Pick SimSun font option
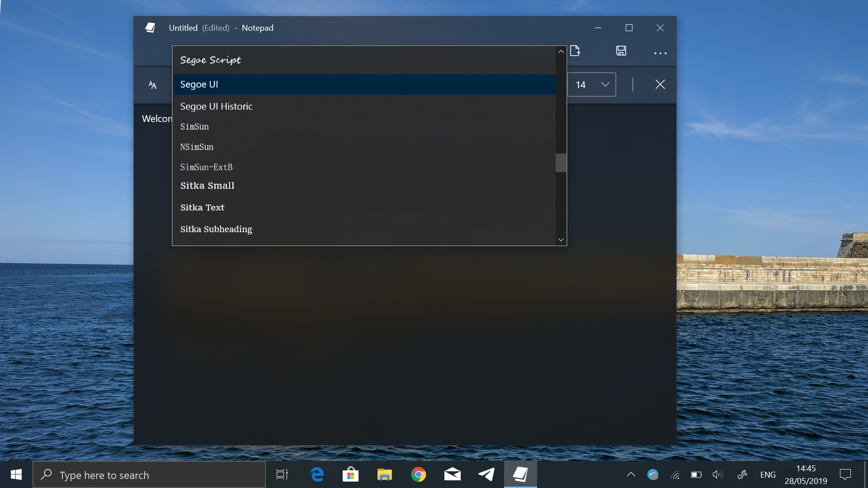This screenshot has width=868, height=488. (195, 127)
